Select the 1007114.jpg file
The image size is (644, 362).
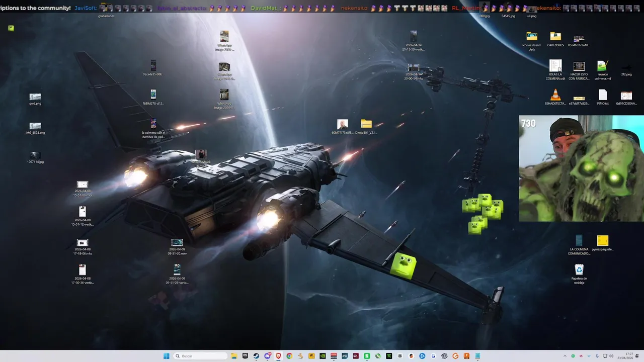coord(35,157)
